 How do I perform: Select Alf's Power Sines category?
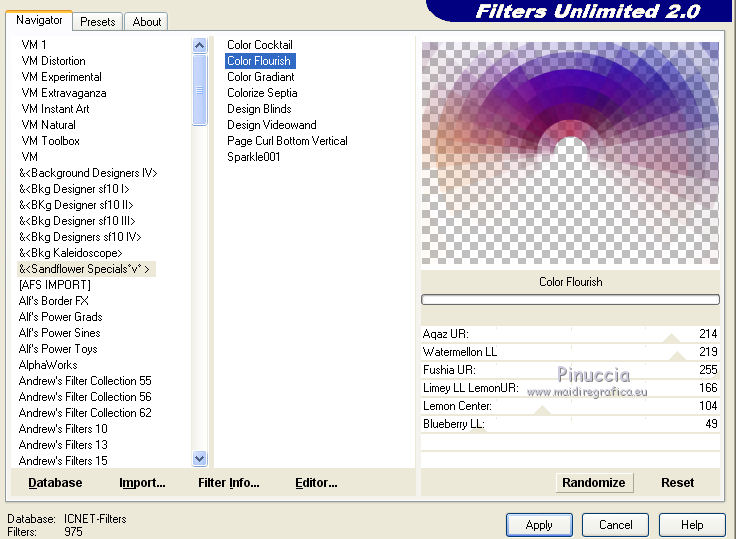[x=60, y=332]
